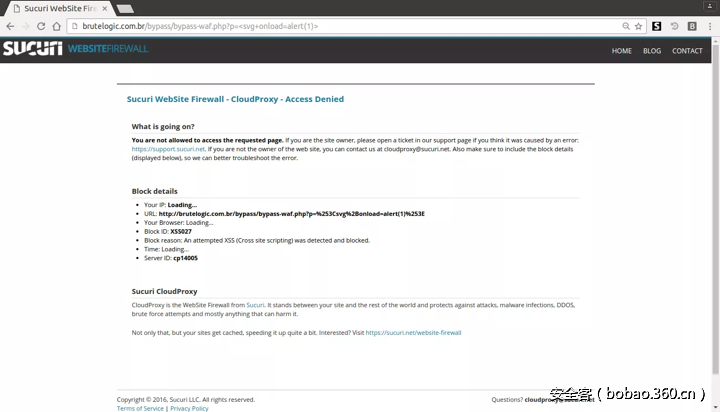Bookmark this page with star icon
The image size is (720, 412).
pyautogui.click(x=638, y=26)
